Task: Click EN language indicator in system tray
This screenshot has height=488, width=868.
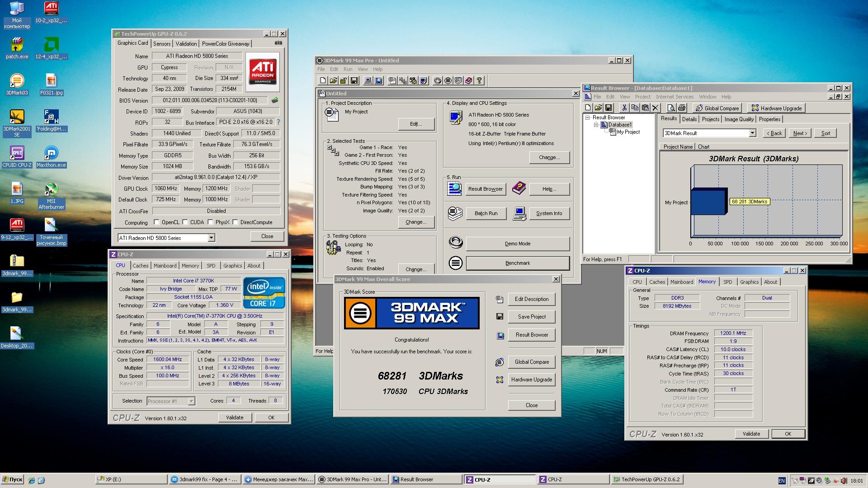Action: 782,481
